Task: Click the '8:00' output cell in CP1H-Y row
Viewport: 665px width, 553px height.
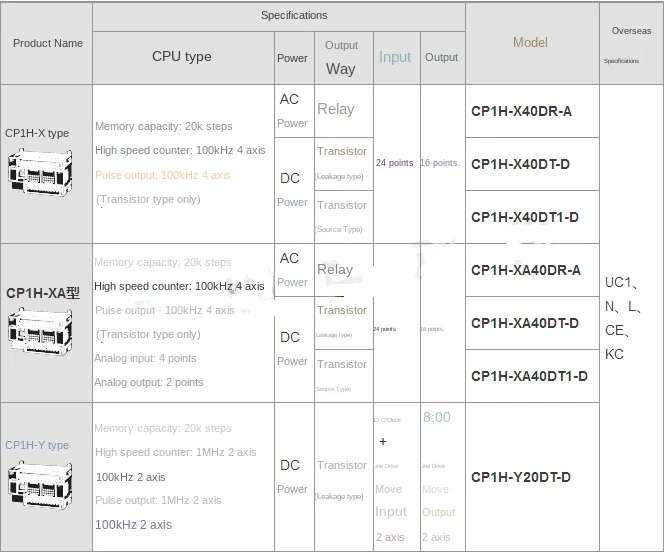Action: [437, 417]
